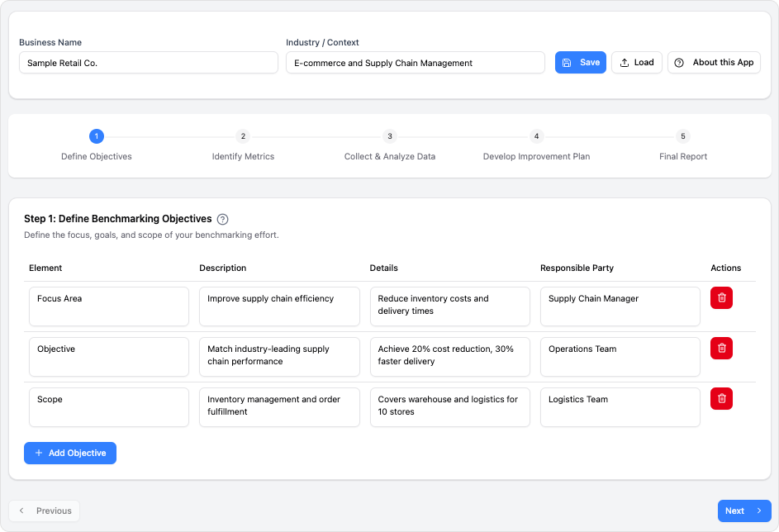This screenshot has width=779, height=532.
Task: Click the Actions column header
Action: (x=725, y=268)
